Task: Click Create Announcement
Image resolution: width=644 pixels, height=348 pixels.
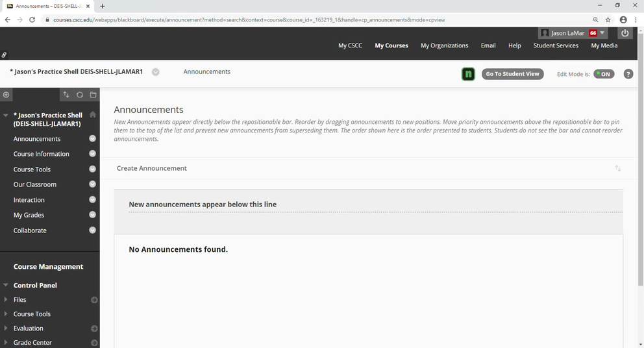Action: 151,168
